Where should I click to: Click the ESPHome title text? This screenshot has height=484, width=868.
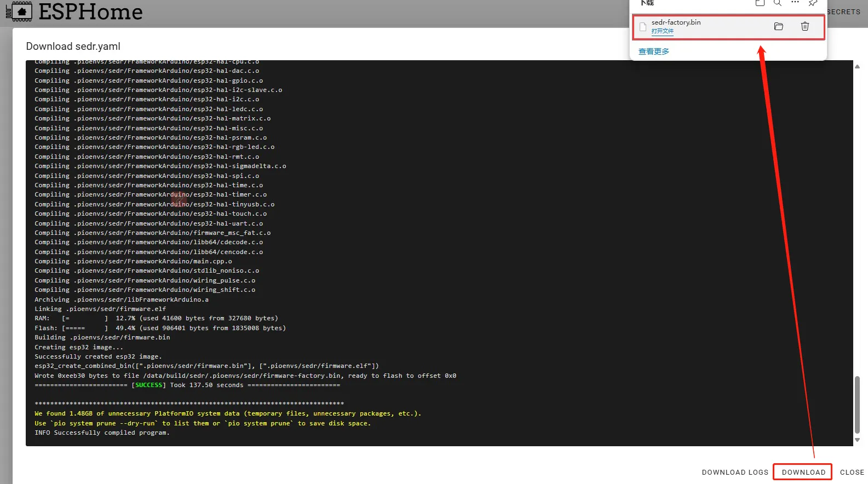[90, 11]
